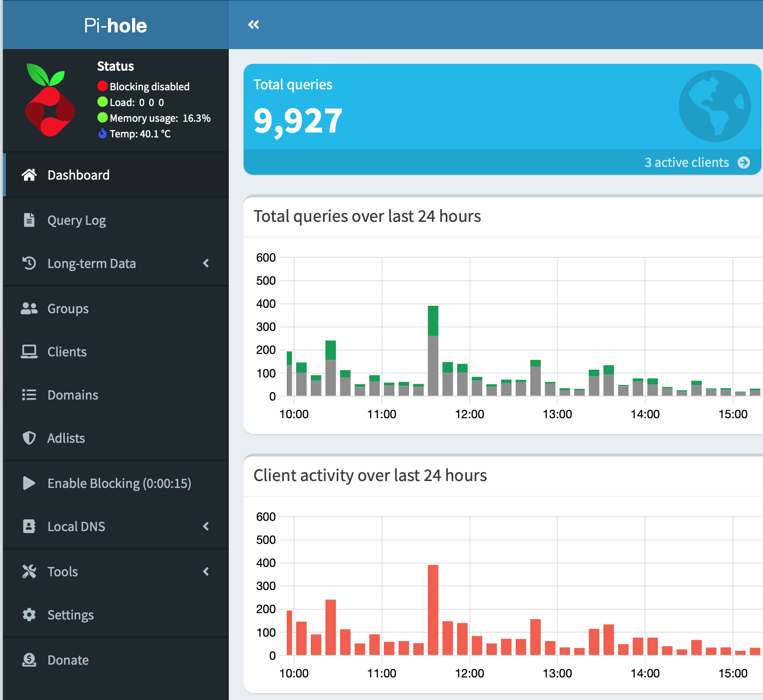Click the Pi-hole logo heading
This screenshot has width=763, height=700.
click(115, 25)
